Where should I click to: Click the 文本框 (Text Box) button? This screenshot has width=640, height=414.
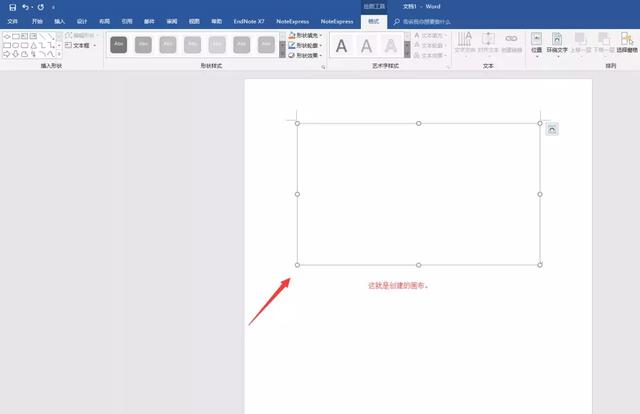coord(77,45)
